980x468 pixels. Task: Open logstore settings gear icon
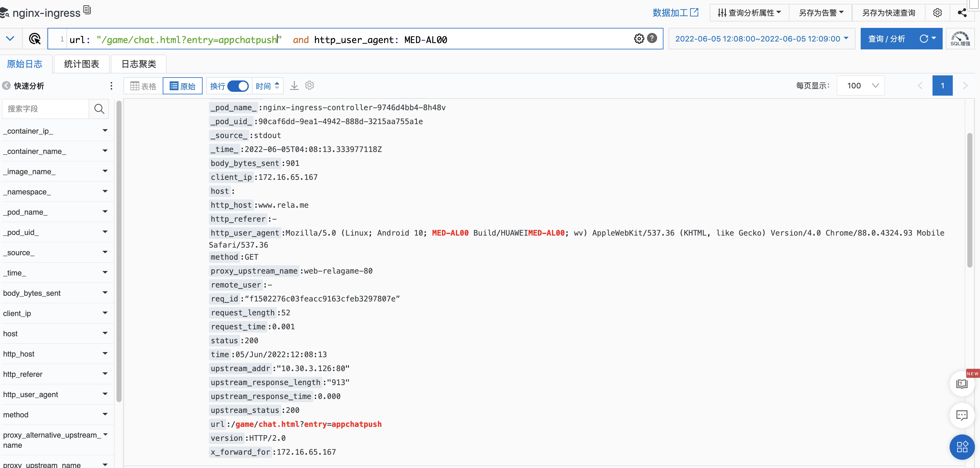click(x=937, y=13)
